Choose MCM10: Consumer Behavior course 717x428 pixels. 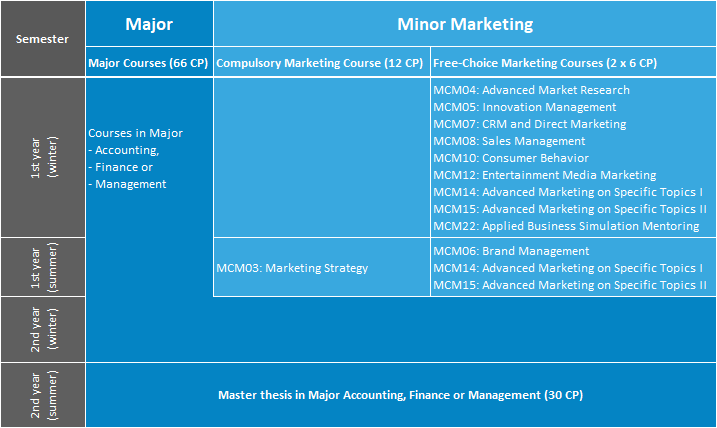(511, 158)
